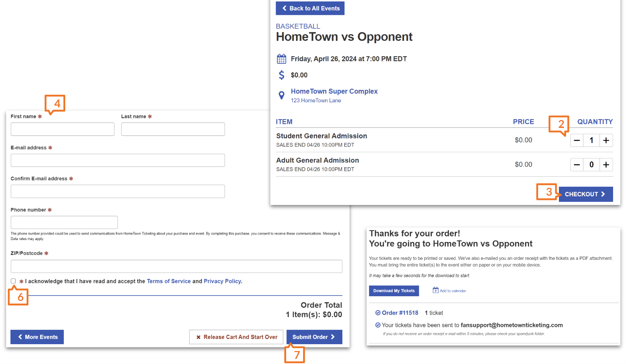Click the calendar icon beside the event date
Screen dimensions: 626x364
coord(281,59)
